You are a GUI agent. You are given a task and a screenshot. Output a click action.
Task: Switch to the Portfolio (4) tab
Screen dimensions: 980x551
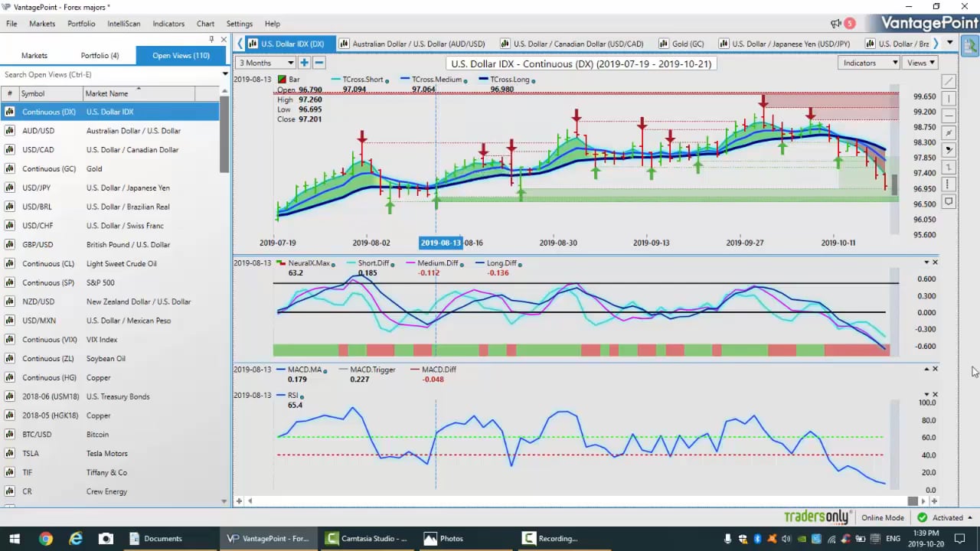coord(100,55)
